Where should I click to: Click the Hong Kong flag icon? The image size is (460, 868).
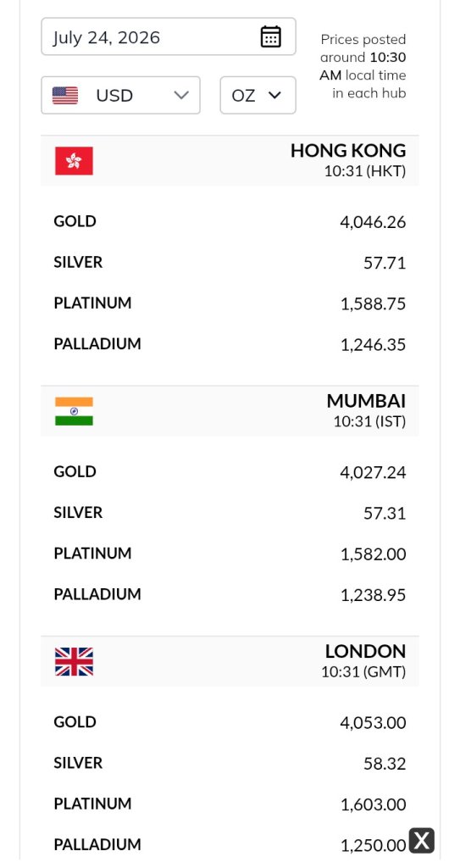[75, 160]
